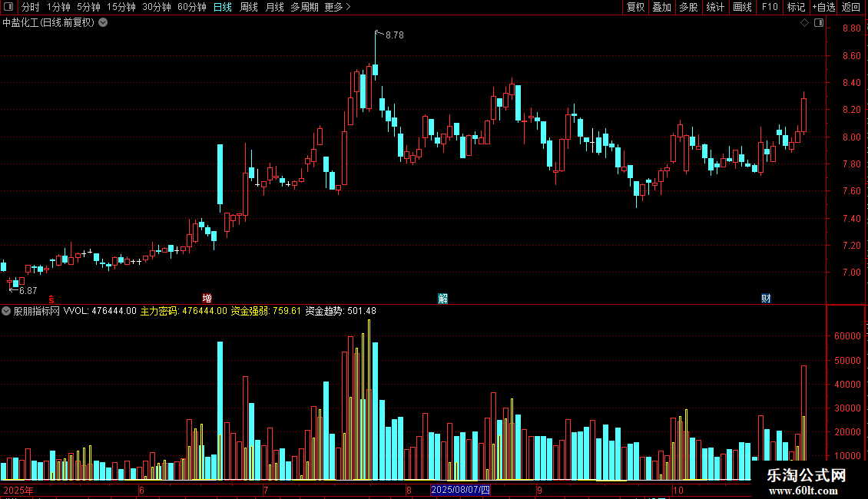Select the 日线 daily tab
The width and height of the screenshot is (868, 499).
pos(223,7)
